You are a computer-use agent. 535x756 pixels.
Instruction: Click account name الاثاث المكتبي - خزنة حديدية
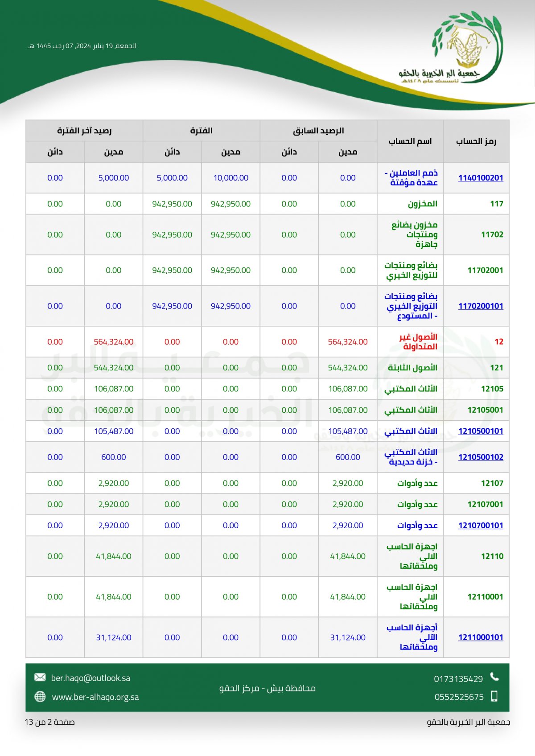[x=411, y=457]
